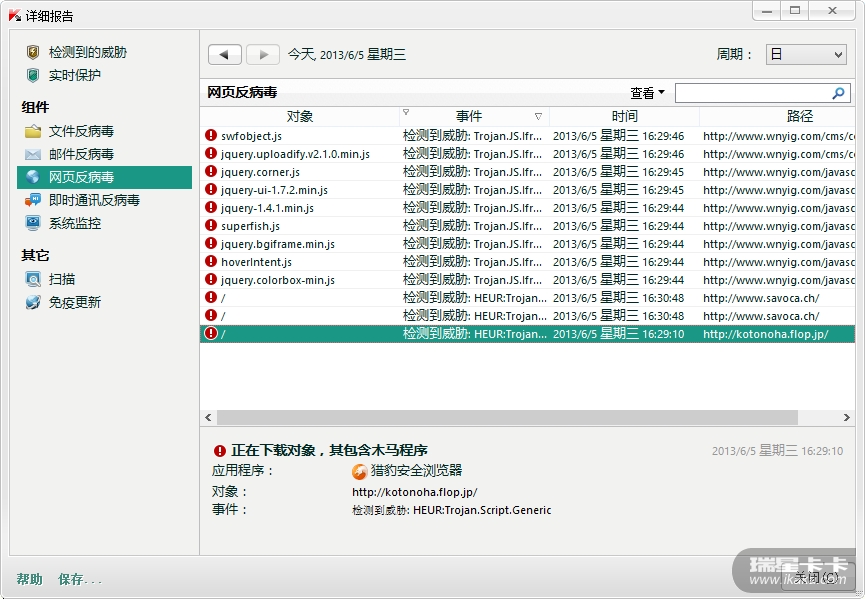The width and height of the screenshot is (865, 599).
Task: Select the jquery.bgiframe.min.js row
Action: [x=527, y=243]
